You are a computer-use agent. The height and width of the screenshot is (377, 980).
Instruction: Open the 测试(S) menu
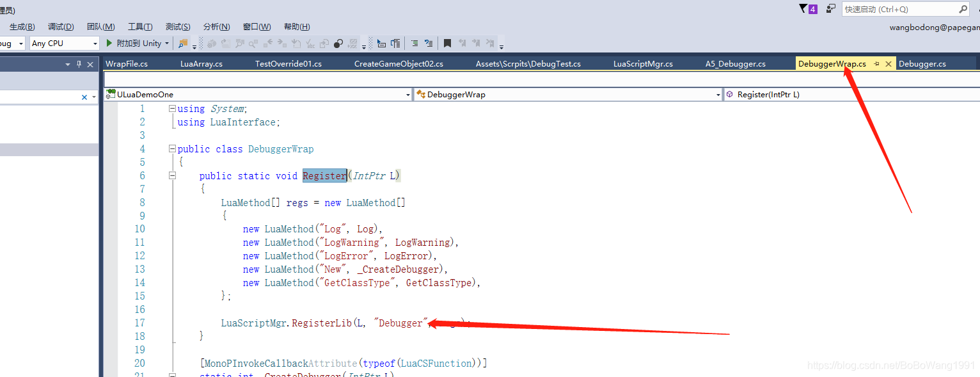point(178,27)
